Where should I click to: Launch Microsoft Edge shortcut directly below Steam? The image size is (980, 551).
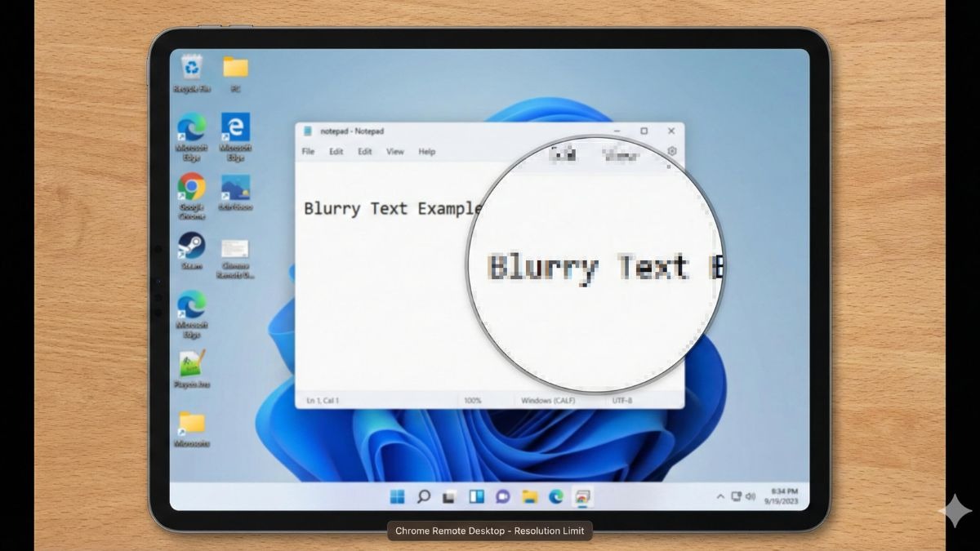191,304
